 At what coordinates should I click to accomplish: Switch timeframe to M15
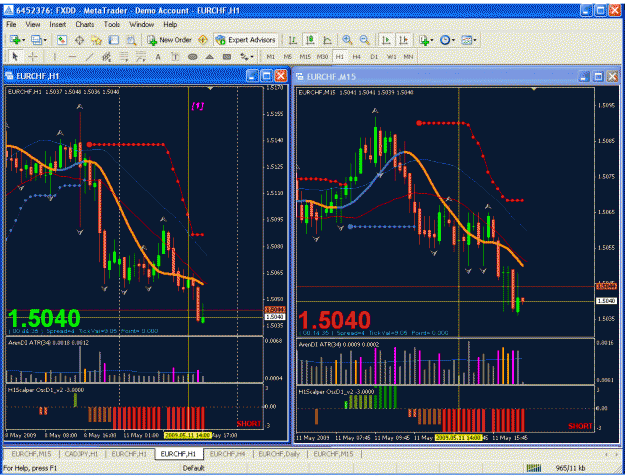(305, 57)
